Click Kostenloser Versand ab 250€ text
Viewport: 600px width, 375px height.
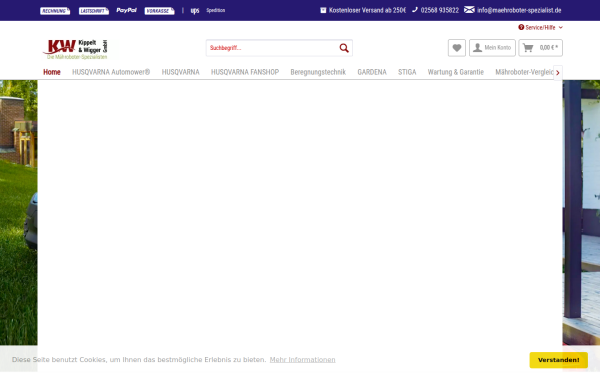pyautogui.click(x=367, y=10)
